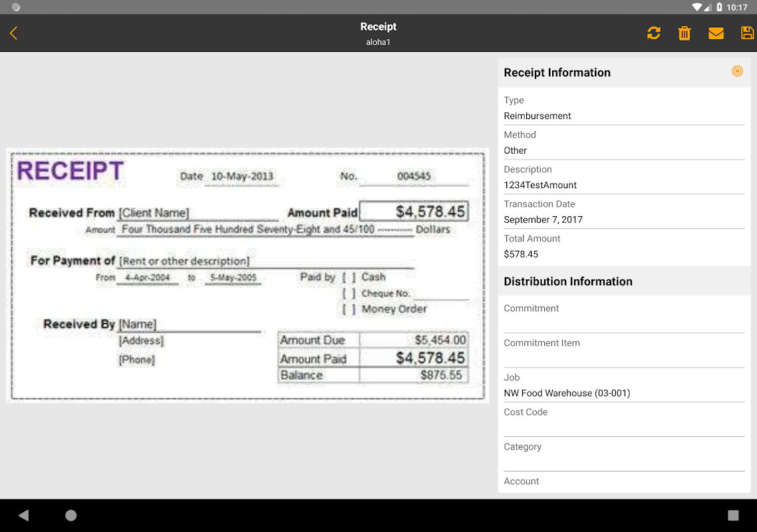Viewport: 757px width, 532px height.
Task: Open the Method field showing Other
Action: pyautogui.click(x=624, y=143)
